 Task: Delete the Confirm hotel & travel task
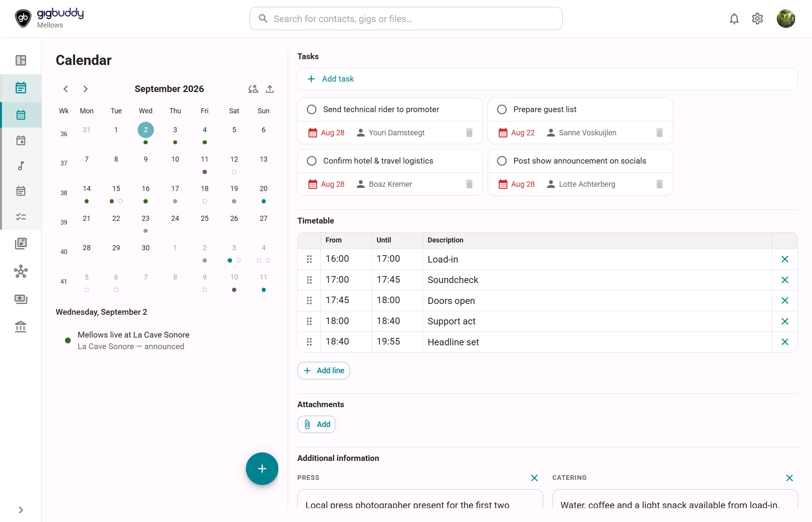click(469, 184)
